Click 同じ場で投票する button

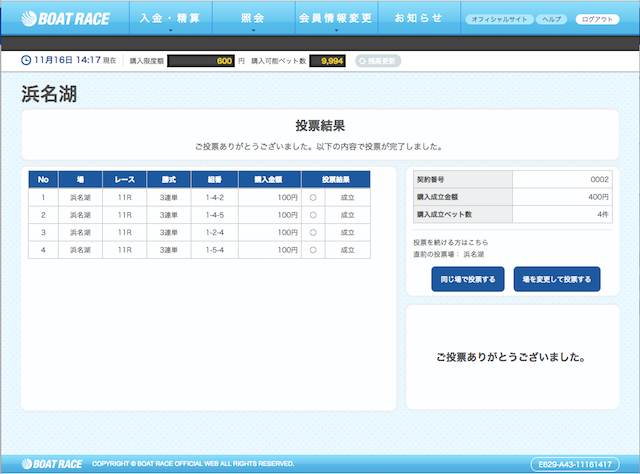click(x=468, y=279)
